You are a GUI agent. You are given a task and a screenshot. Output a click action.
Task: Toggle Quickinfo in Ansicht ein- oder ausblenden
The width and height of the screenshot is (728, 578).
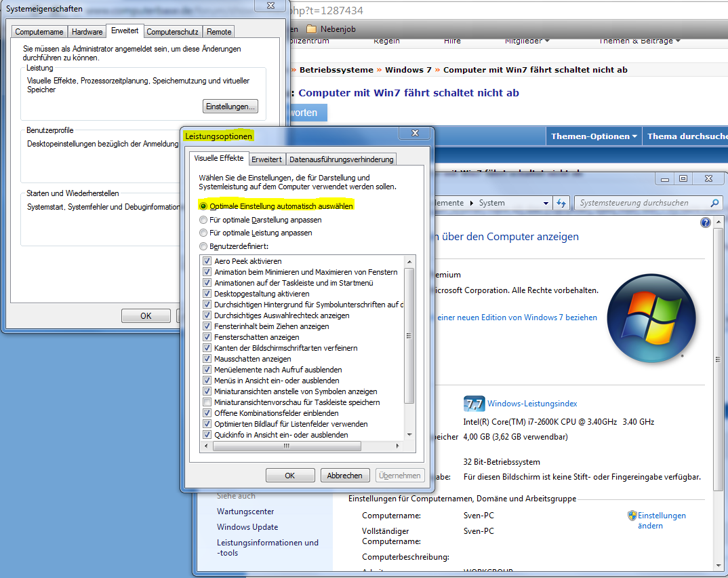207,435
